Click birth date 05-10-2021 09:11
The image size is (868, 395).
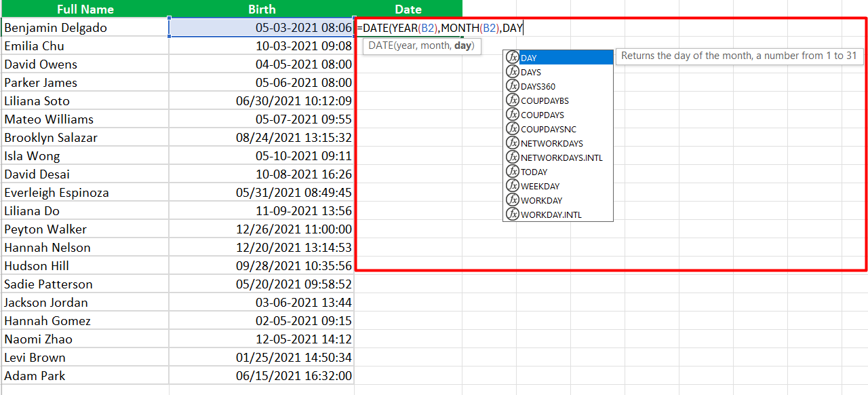262,156
